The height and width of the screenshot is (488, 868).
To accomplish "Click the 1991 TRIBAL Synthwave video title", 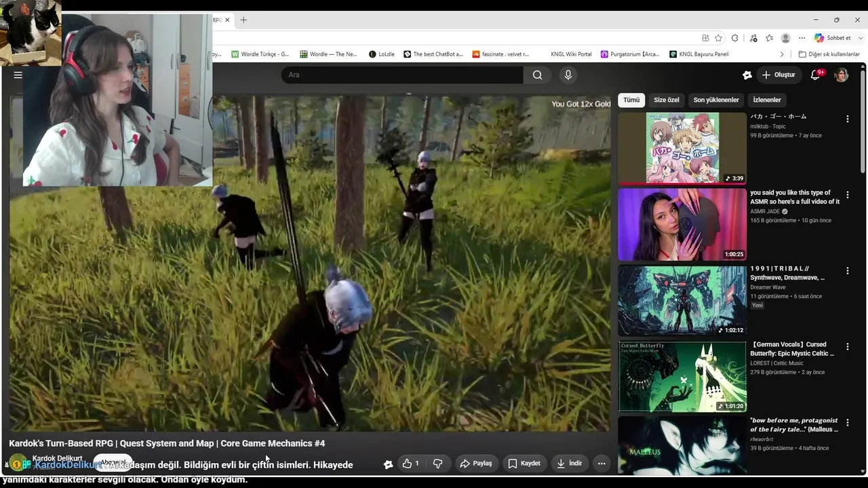I will (x=787, y=272).
